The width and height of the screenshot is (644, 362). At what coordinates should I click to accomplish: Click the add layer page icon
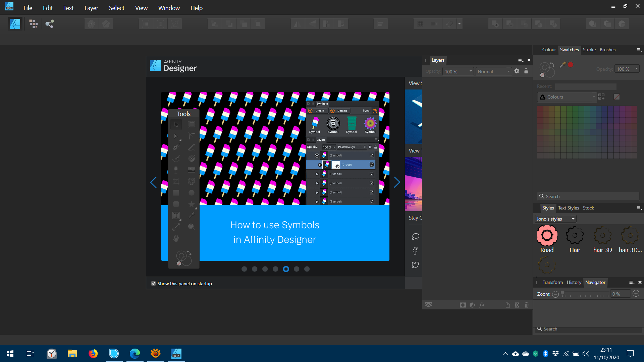point(508,305)
